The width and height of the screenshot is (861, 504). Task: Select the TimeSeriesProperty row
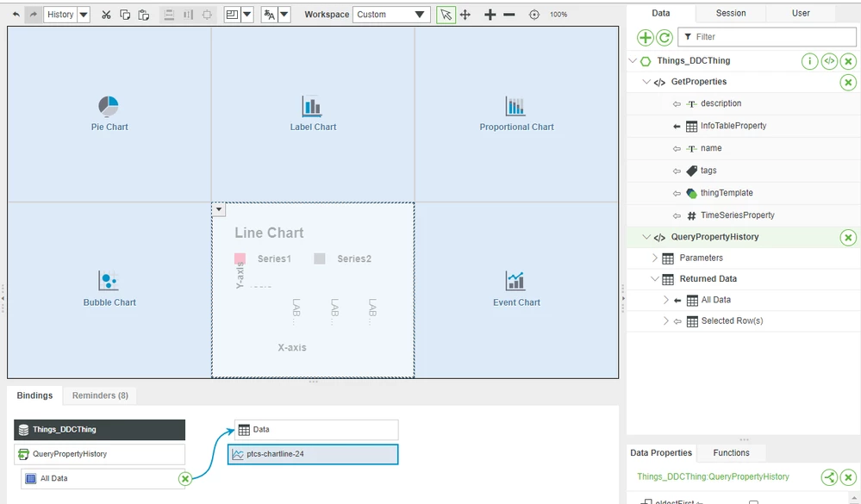point(743,215)
